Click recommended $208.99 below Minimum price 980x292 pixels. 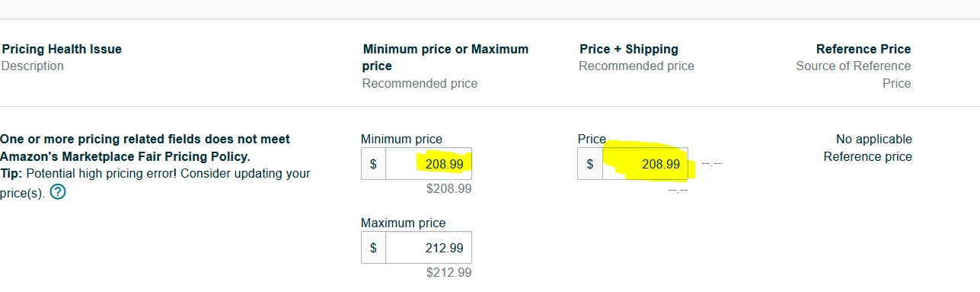449,188
